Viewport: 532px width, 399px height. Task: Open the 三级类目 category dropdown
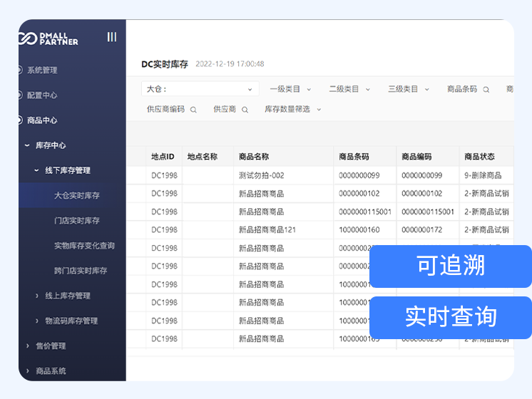pos(409,89)
